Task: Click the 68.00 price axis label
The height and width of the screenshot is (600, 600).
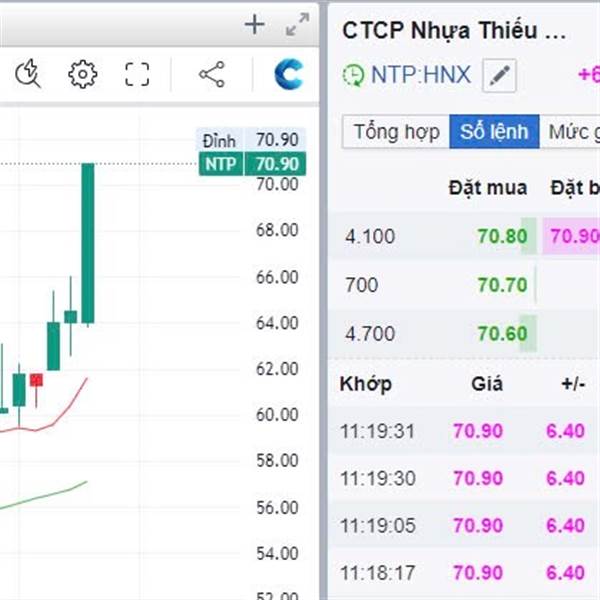Action: 277,230
